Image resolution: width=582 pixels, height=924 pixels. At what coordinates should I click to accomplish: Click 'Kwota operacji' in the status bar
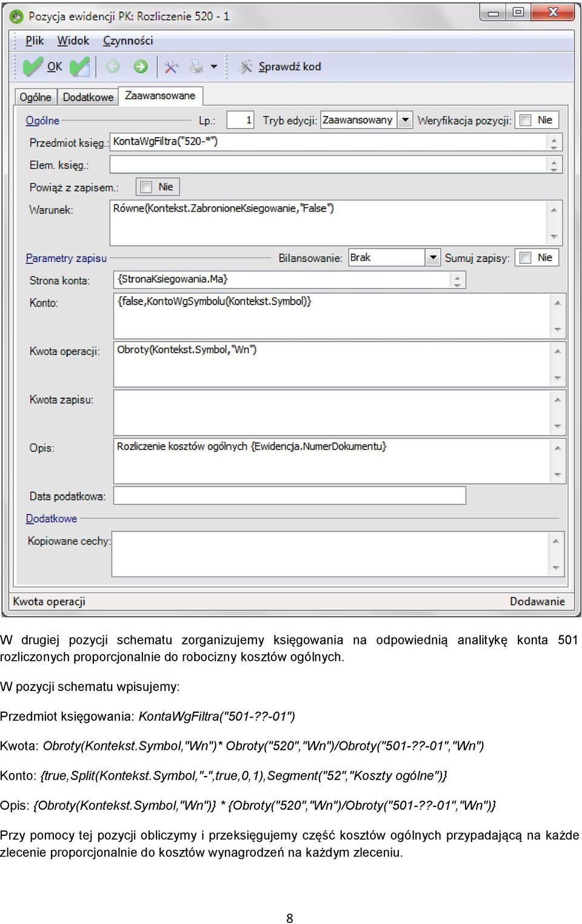point(49,601)
